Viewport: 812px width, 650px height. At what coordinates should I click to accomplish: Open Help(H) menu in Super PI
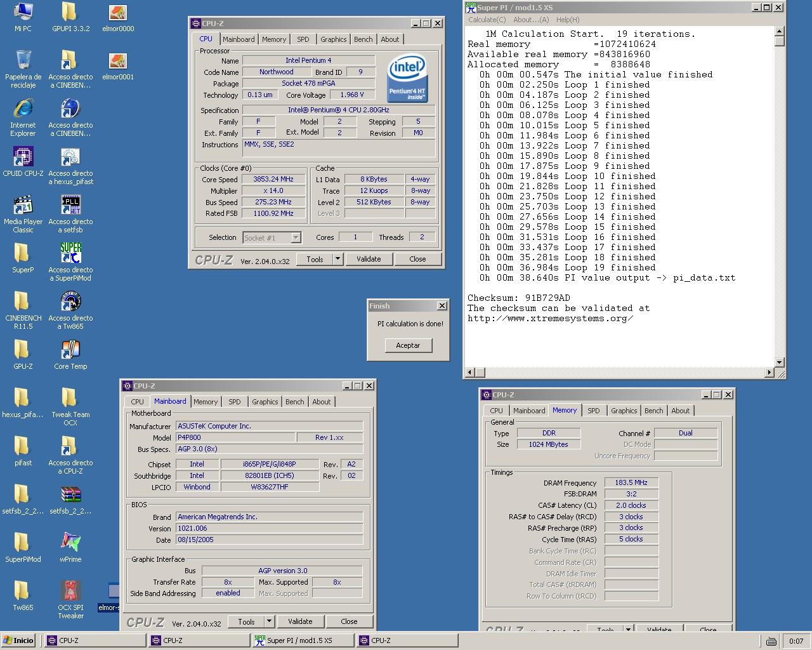click(x=568, y=20)
